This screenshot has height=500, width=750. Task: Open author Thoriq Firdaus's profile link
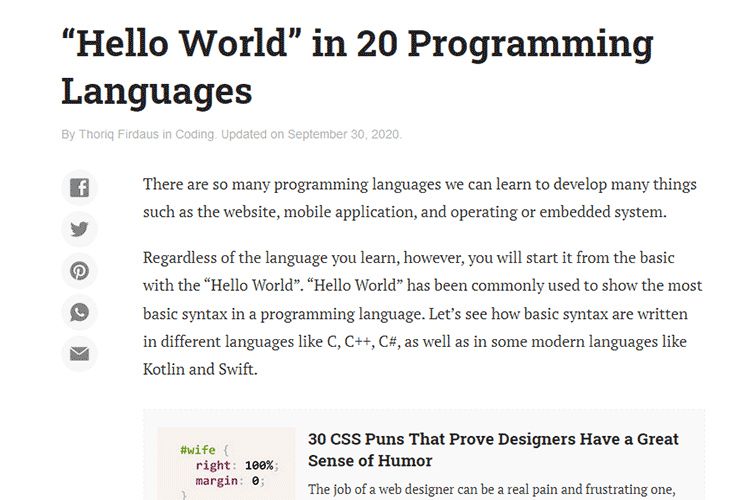(x=120, y=134)
